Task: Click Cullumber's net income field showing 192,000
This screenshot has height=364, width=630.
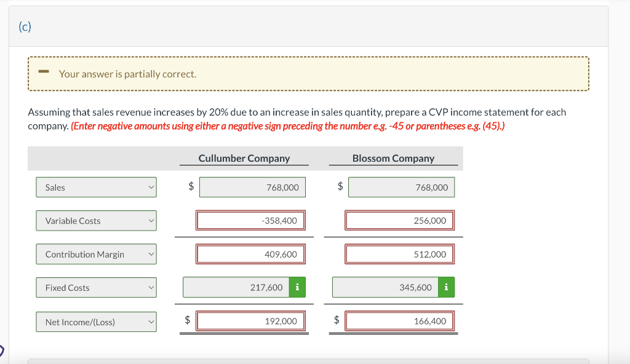Action: click(252, 320)
